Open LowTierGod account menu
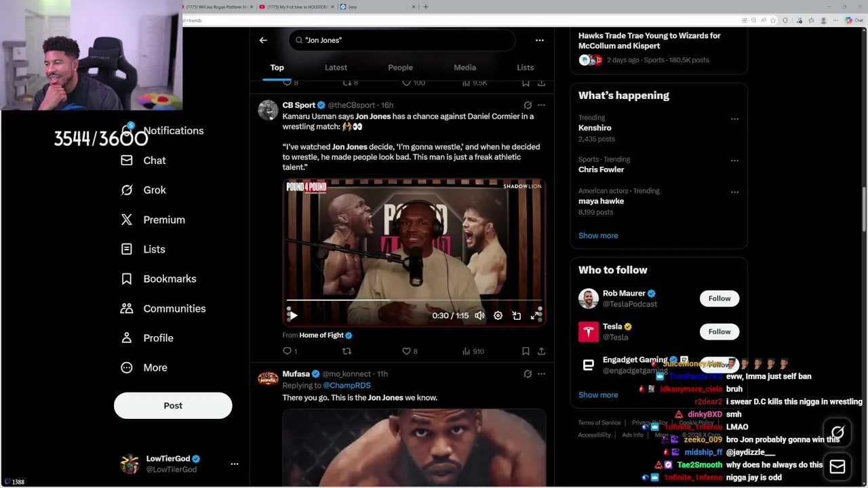This screenshot has width=868, height=488. click(235, 464)
